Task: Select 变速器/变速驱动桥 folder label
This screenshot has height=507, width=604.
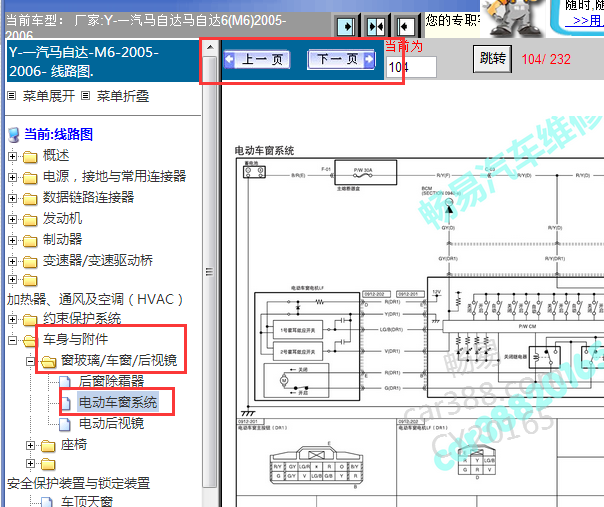Action: click(x=98, y=260)
